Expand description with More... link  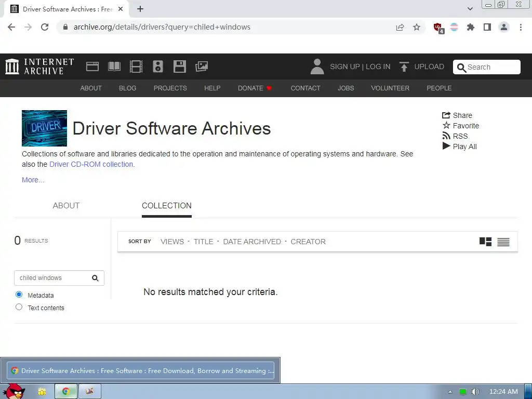click(33, 180)
